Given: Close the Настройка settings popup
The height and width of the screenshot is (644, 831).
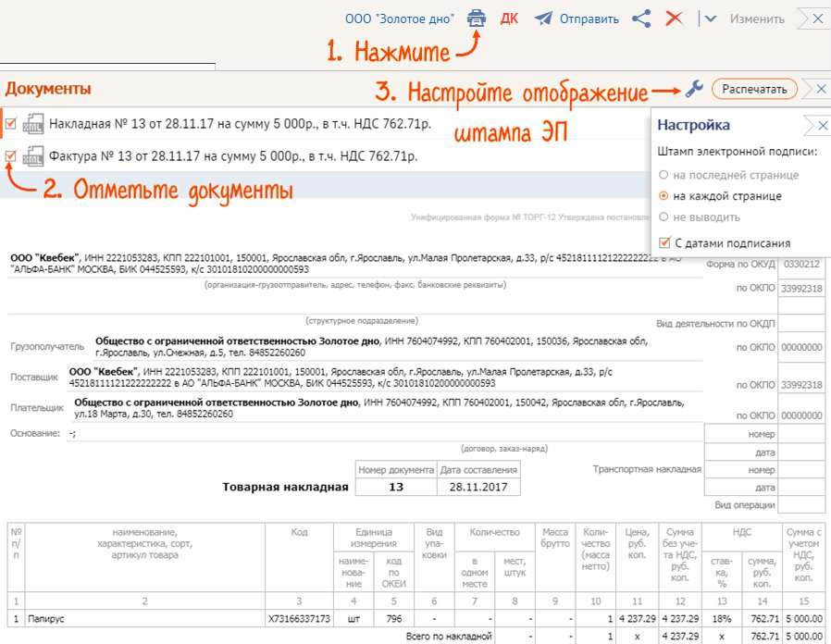Looking at the screenshot, I should point(823,126).
